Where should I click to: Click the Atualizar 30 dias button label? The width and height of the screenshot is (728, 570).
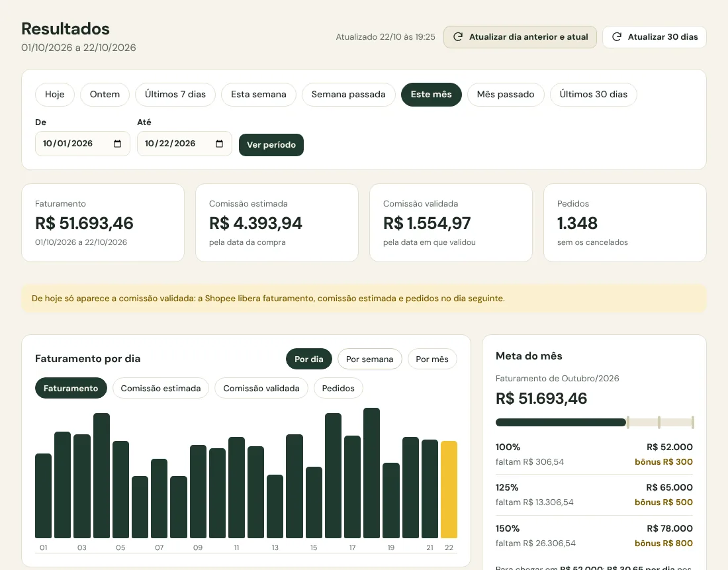click(662, 36)
